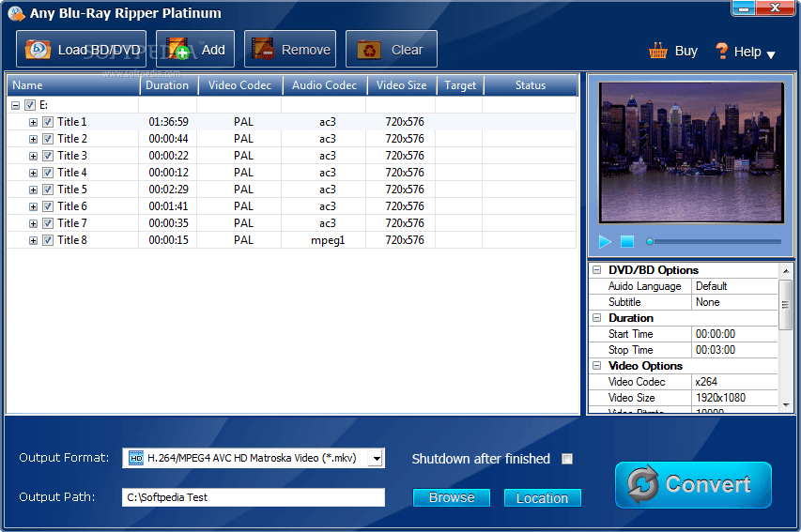Click in the Output Path field

[x=254, y=497]
